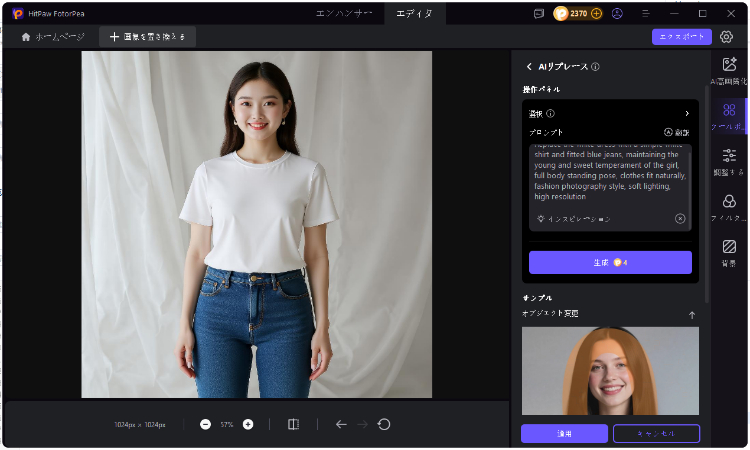The width and height of the screenshot is (750, 450).
Task: Click the Generate button costing 4 coins
Action: pyautogui.click(x=610, y=263)
